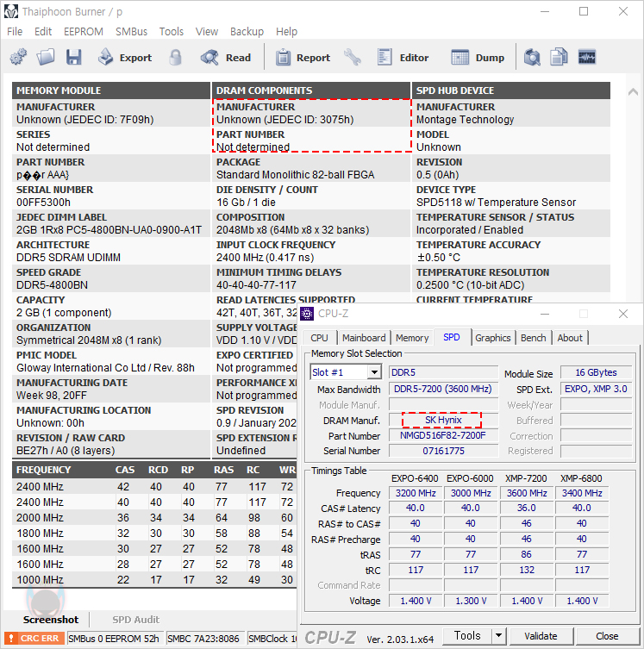Maximize the Thaiphoon Burner window
The width and height of the screenshot is (644, 649).
(584, 11)
